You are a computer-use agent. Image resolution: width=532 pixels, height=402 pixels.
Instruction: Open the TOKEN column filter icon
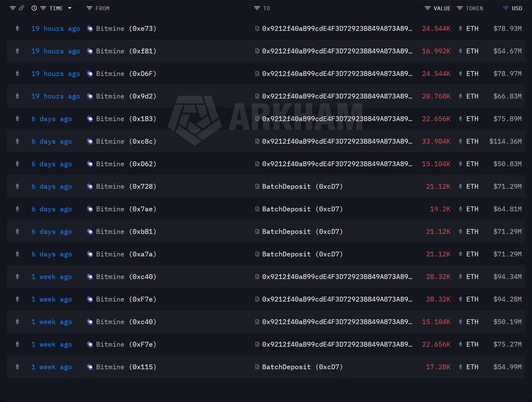pos(460,8)
